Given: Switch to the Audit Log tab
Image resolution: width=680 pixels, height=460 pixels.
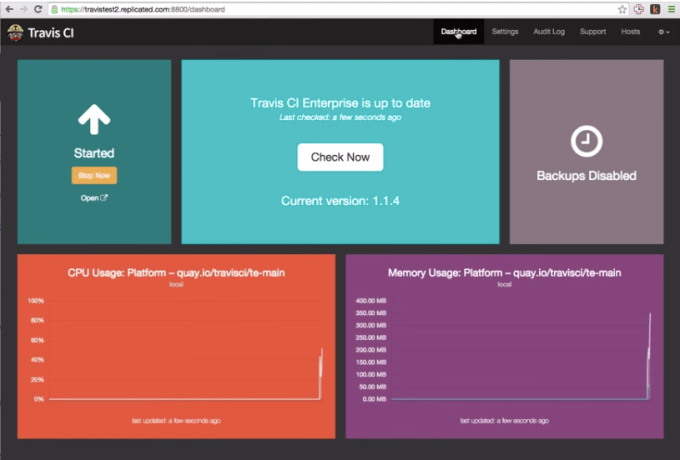Looking at the screenshot, I should (x=549, y=32).
